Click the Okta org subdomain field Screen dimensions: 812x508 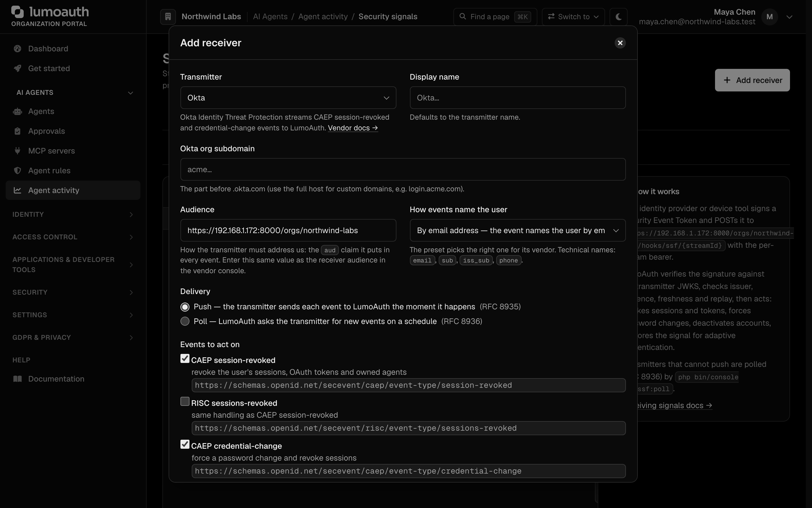pos(403,170)
